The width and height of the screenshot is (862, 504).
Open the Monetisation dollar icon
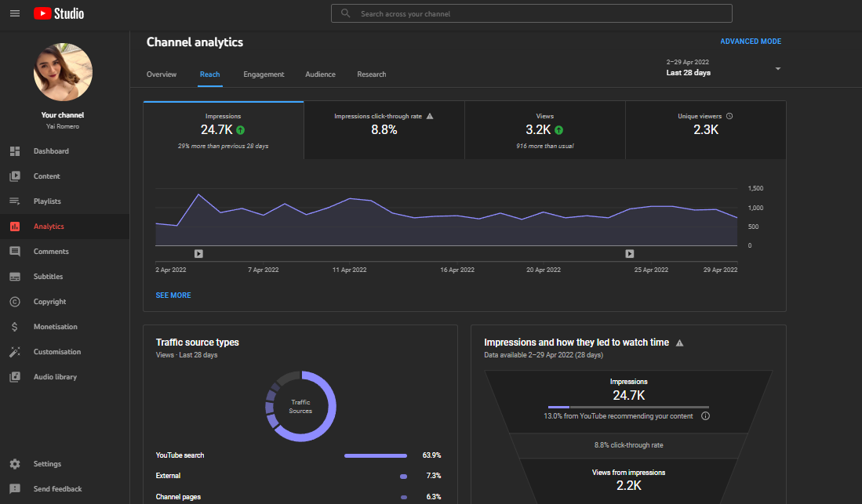pyautogui.click(x=15, y=327)
